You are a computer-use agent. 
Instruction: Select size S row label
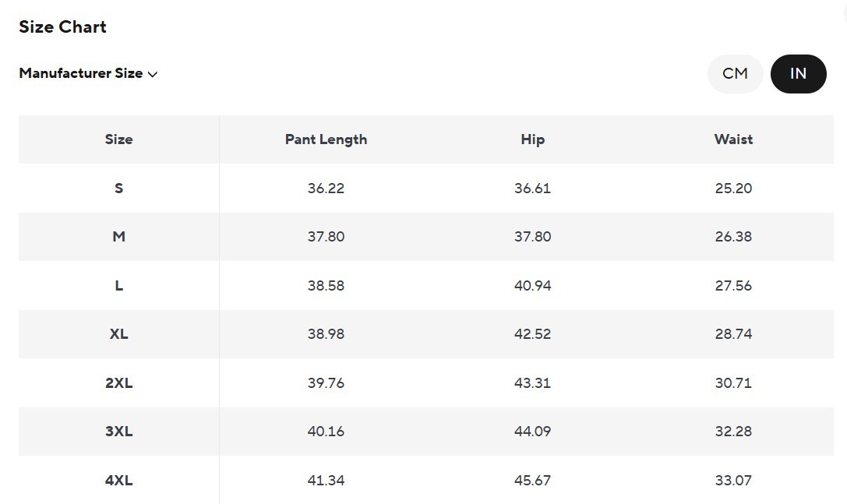pyautogui.click(x=118, y=188)
